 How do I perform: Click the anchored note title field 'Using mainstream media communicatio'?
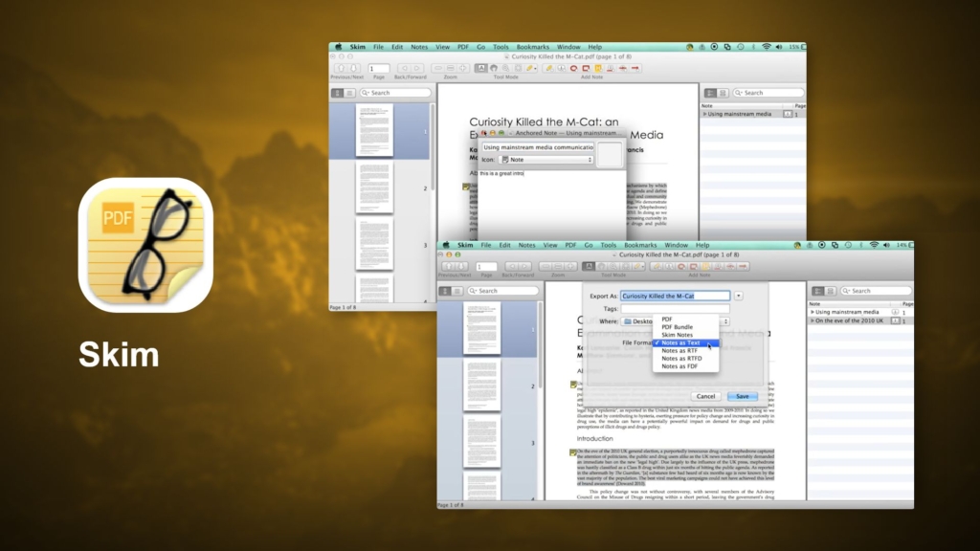(538, 147)
